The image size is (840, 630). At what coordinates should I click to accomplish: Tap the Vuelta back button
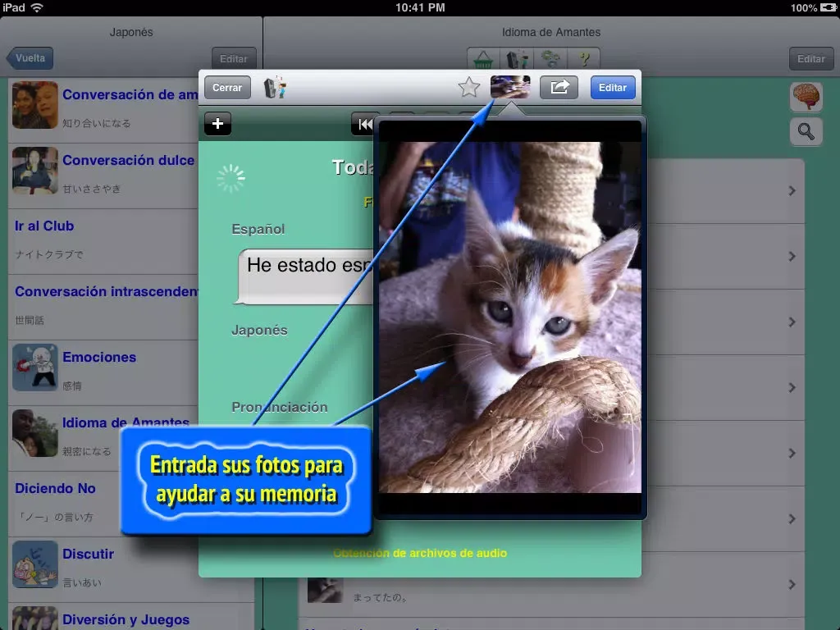point(30,58)
